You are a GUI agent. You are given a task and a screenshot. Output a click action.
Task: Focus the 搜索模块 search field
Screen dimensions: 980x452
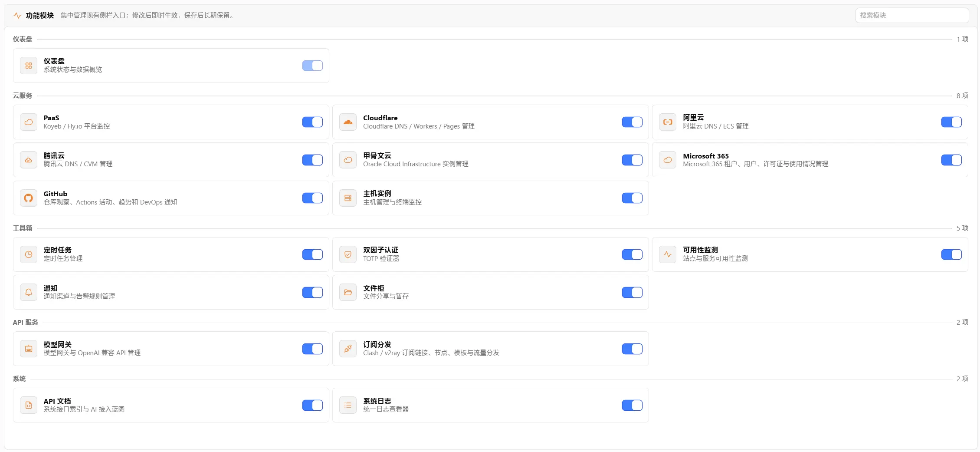coord(912,15)
